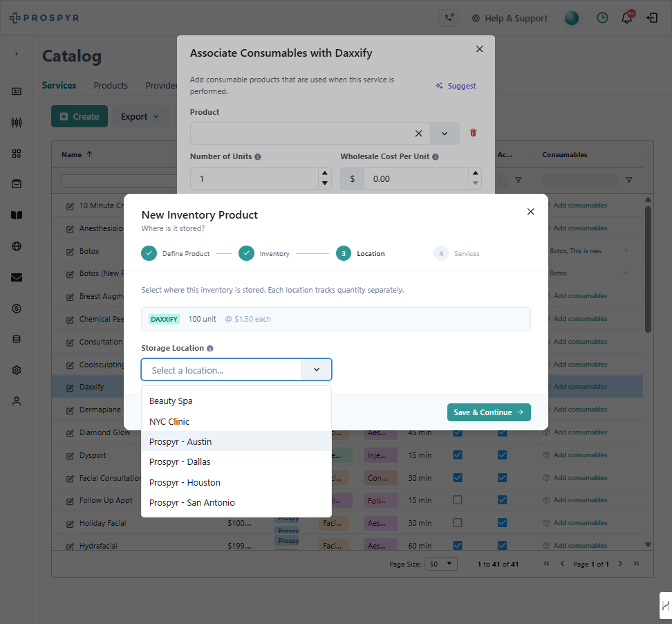Image resolution: width=672 pixels, height=624 pixels.
Task: Delete the product row with trash icon
Action: pyautogui.click(x=473, y=133)
